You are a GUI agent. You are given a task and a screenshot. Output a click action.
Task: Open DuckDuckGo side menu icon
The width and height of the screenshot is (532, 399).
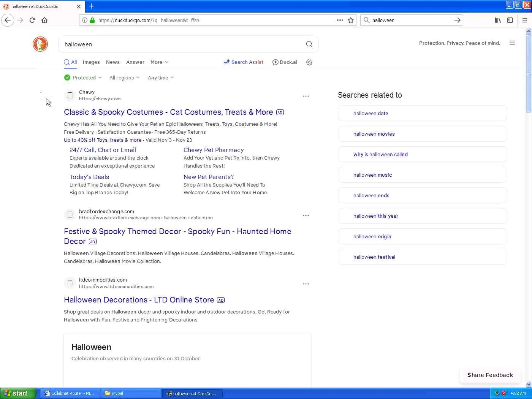512,43
